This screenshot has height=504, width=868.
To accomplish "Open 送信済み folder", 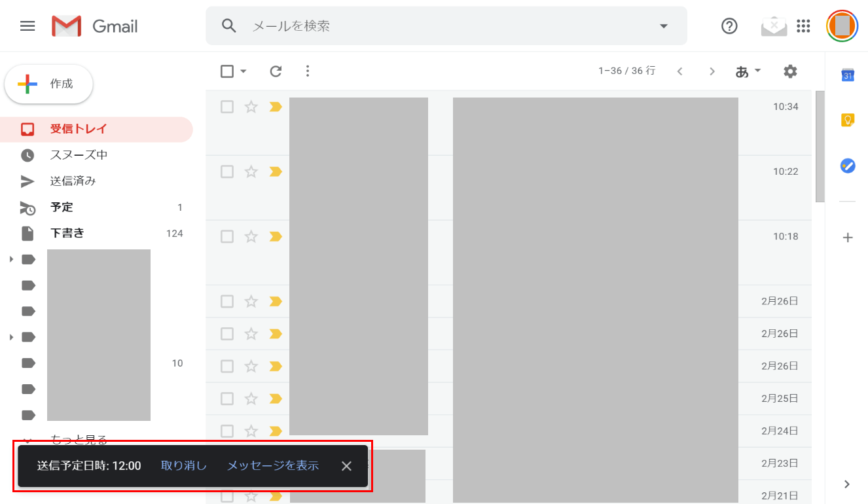I will [97, 181].
